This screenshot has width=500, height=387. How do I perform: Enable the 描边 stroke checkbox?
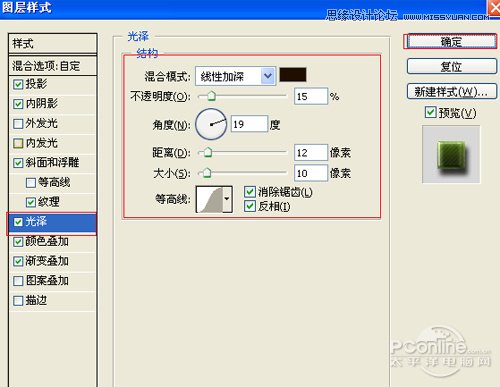(x=18, y=301)
